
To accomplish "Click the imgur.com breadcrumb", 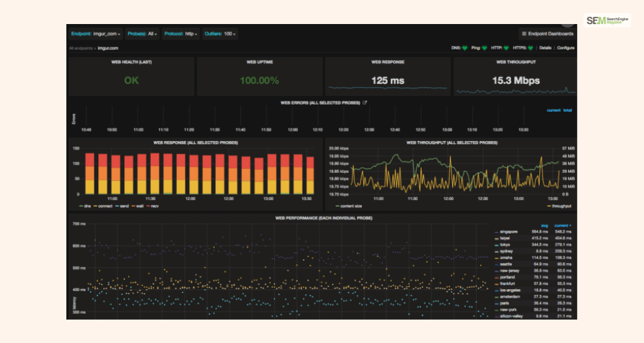I will (108, 48).
